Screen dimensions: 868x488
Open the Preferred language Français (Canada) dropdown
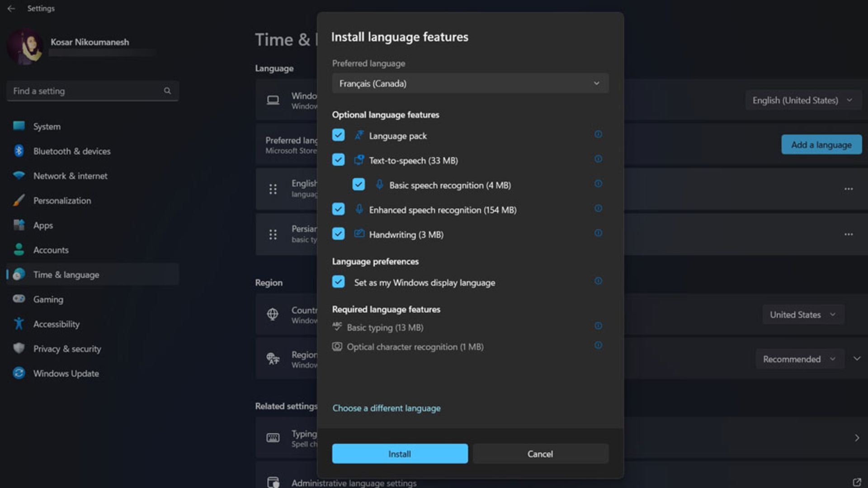[x=470, y=84]
